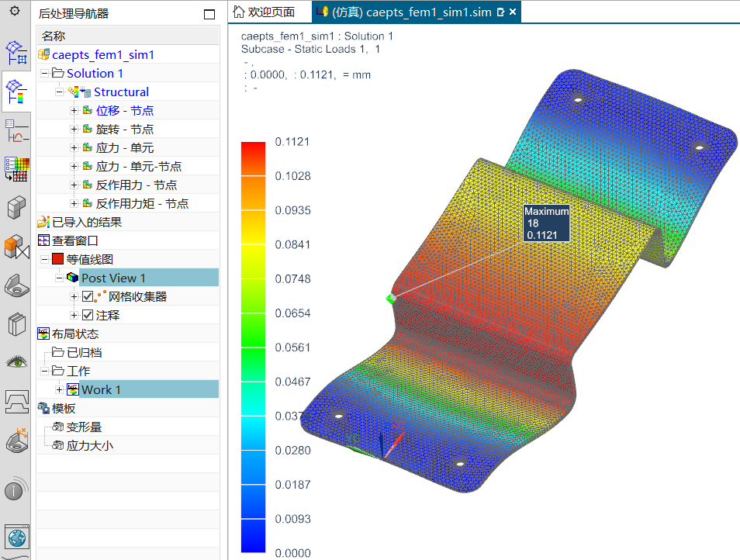Toggle the mesh collector checkbox
This screenshot has width=740, height=560.
tap(88, 296)
